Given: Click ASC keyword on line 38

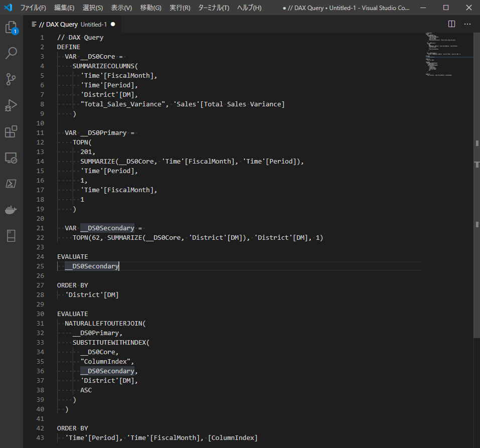Looking at the screenshot, I should coord(86,390).
